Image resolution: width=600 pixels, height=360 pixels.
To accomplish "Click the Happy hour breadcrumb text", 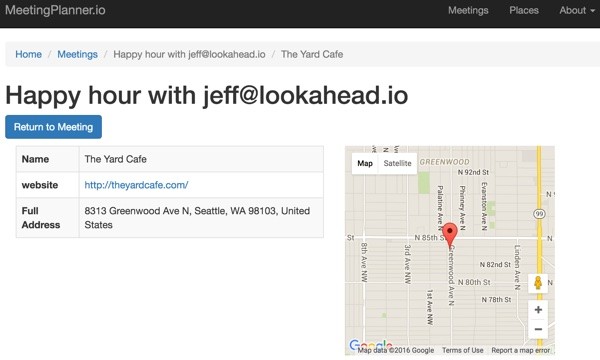I will click(x=189, y=54).
